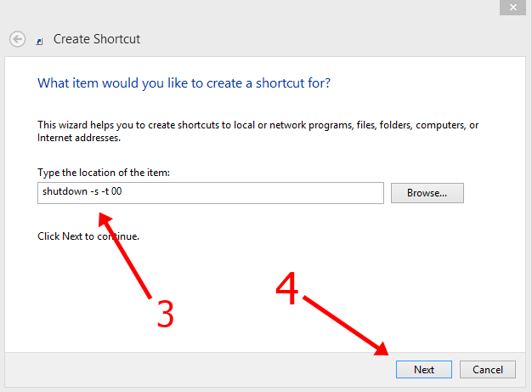Close the dialog with the X button
Viewport: 532px width, 392px height.
512,8
